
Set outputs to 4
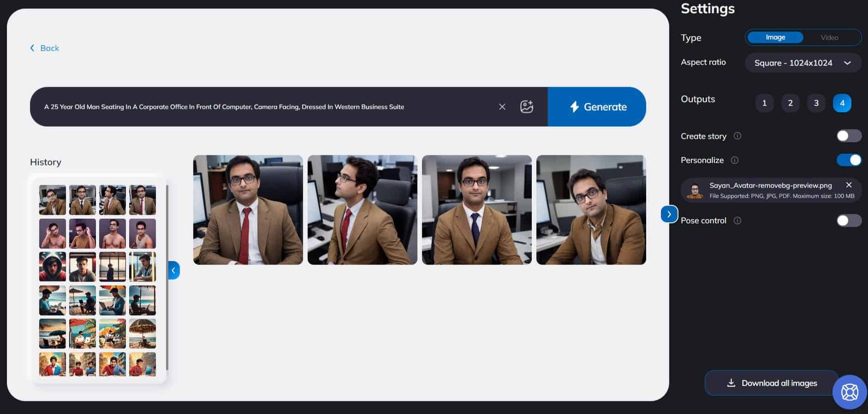[x=842, y=103]
